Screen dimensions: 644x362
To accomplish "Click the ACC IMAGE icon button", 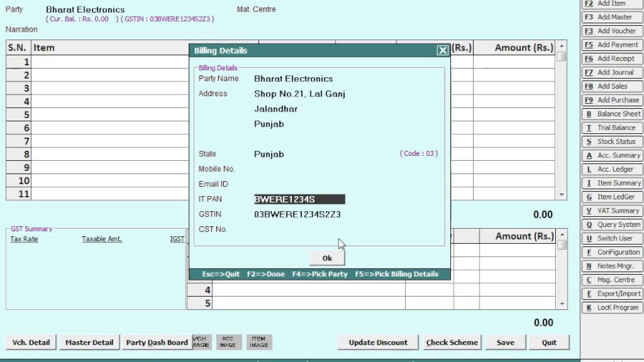I will point(228,342).
